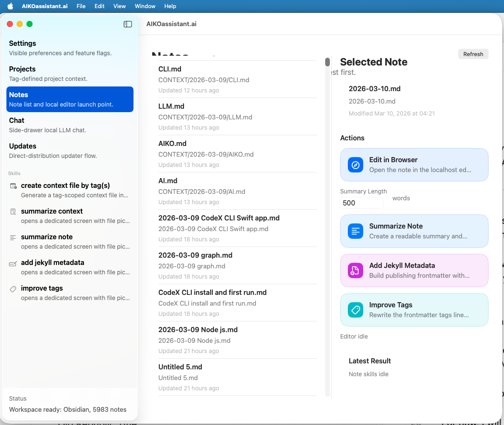Viewport: 504px width, 425px height.
Task: Open the summarize context skill via its document-search icon
Action: pyautogui.click(x=14, y=211)
